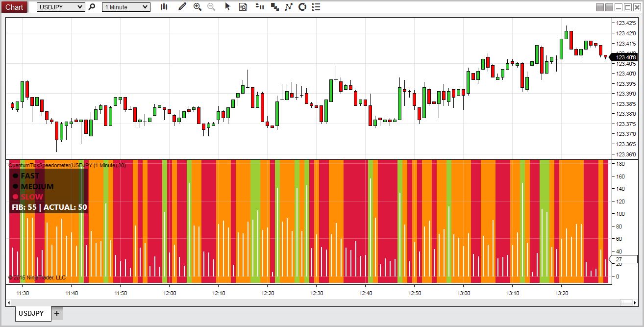Click the SLOW red indicator dot
This screenshot has width=644, height=327.
point(15,197)
